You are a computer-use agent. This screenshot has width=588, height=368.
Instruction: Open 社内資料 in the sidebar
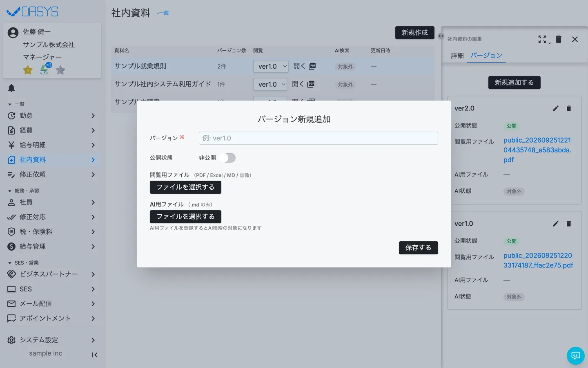click(x=52, y=160)
